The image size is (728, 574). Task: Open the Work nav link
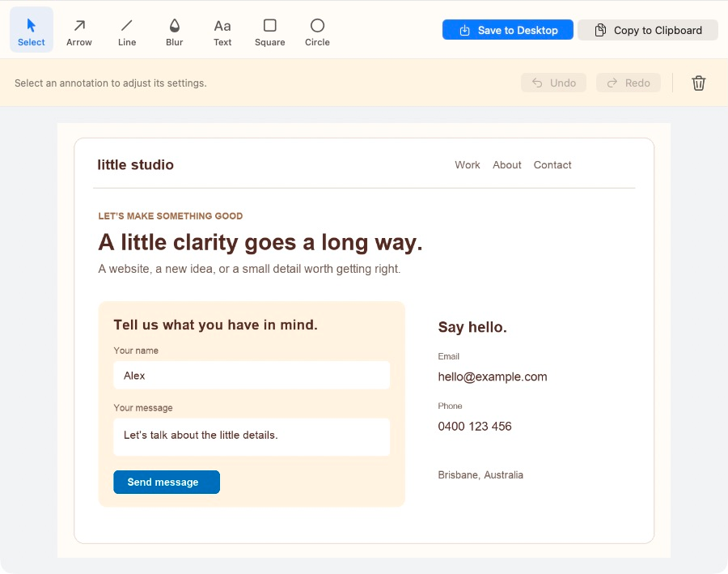pyautogui.click(x=467, y=165)
